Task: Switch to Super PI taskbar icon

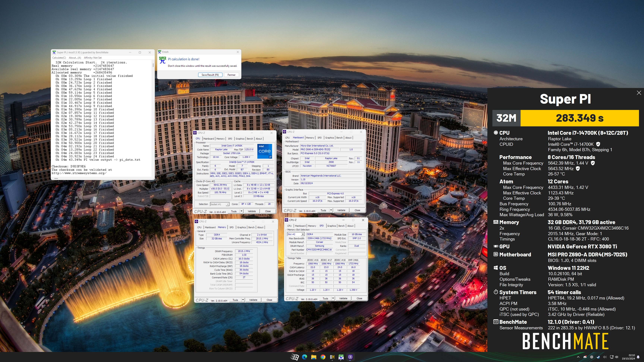Action: (341, 357)
